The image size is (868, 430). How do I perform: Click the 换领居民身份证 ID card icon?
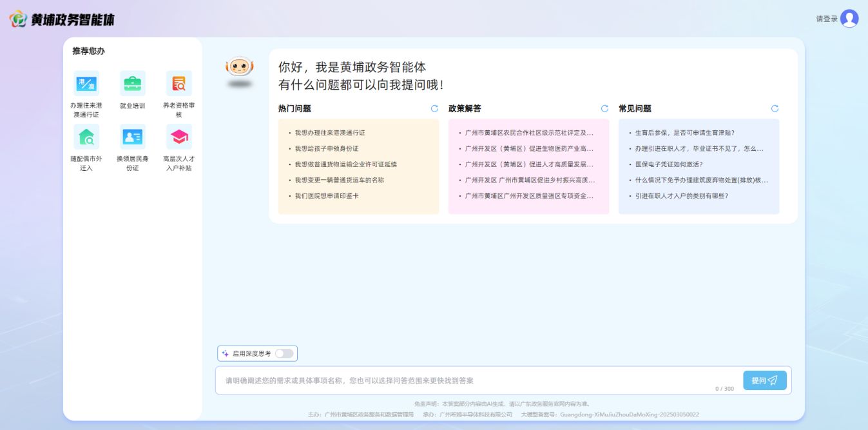point(133,137)
